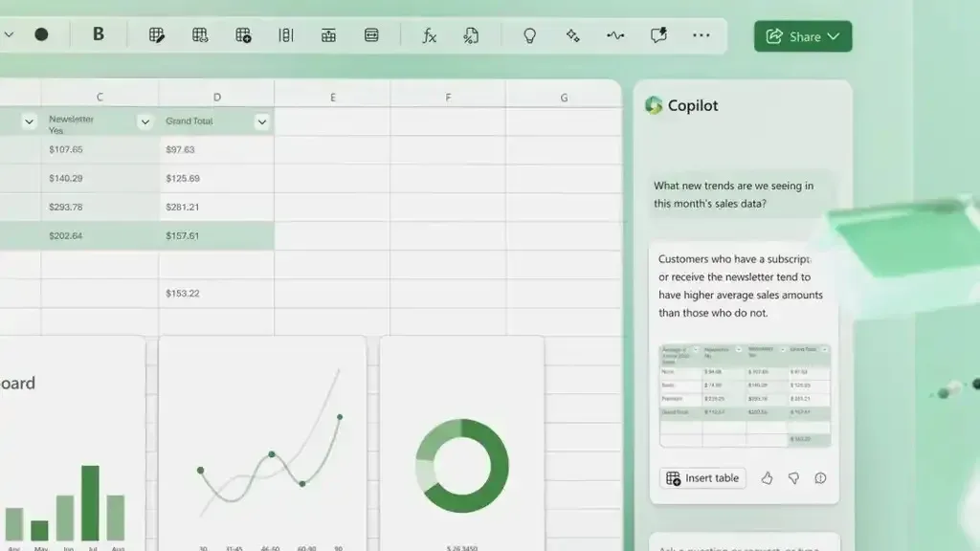Select the cell showing $293.78
This screenshot has width=980, height=551.
[x=100, y=208]
